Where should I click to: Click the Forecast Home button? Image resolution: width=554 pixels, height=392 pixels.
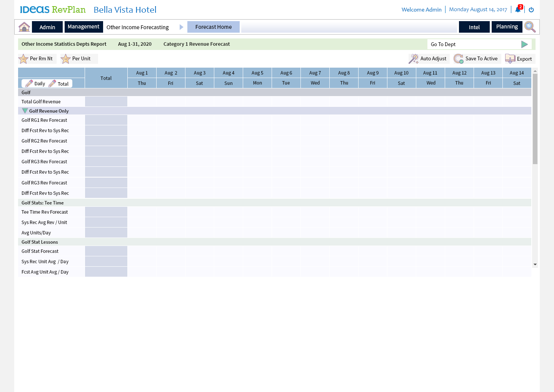point(214,27)
